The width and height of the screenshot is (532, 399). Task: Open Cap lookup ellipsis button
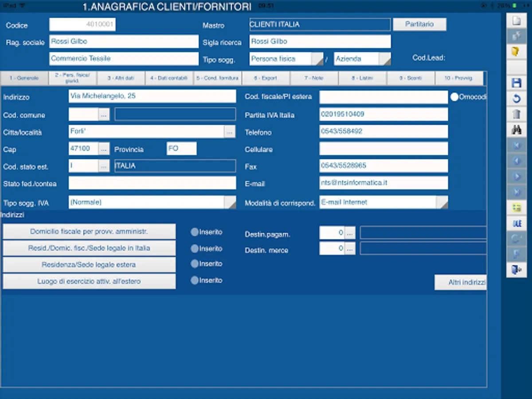click(104, 149)
